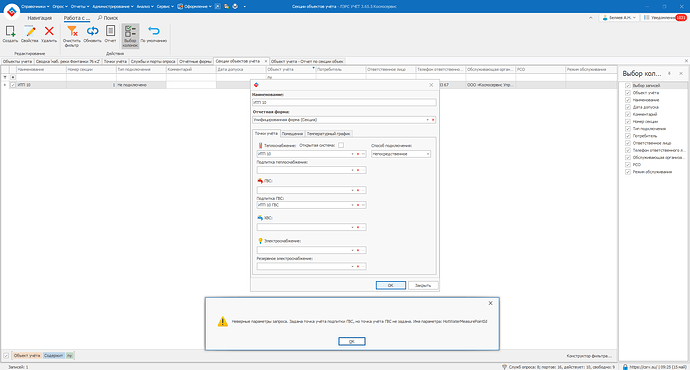This screenshot has height=370, width=690.
Task: Click the red Удалить cross icon
Action: point(49,31)
